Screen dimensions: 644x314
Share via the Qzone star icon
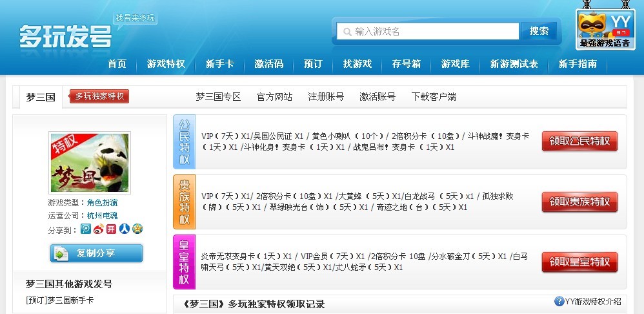point(137,229)
